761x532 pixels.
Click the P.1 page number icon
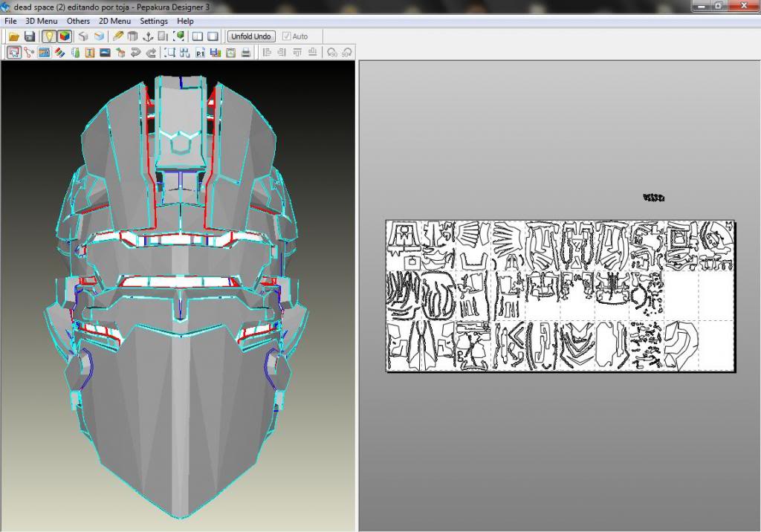pyautogui.click(x=200, y=53)
